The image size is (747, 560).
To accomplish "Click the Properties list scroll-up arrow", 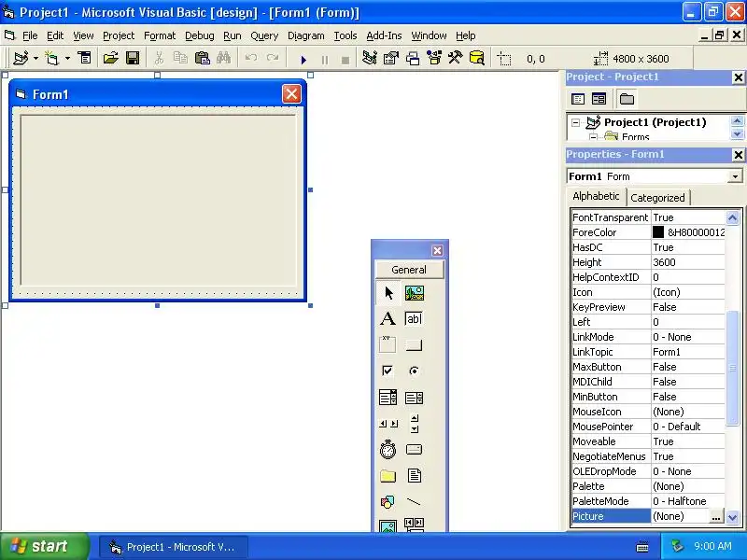I will pos(733,217).
